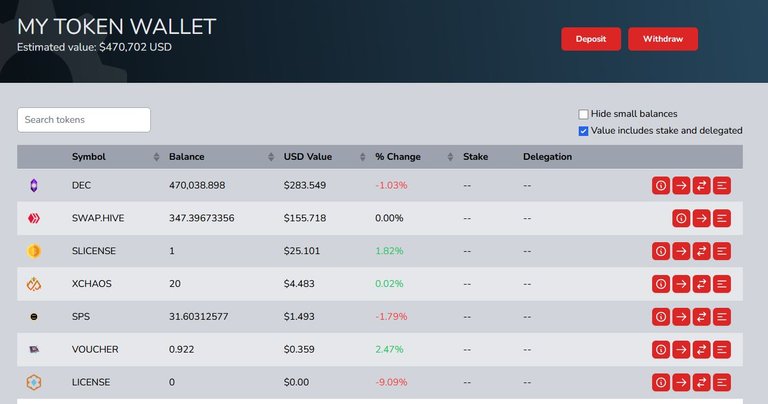Select the SWAP.HIVE symbol text
The image size is (768, 404).
tap(98, 218)
